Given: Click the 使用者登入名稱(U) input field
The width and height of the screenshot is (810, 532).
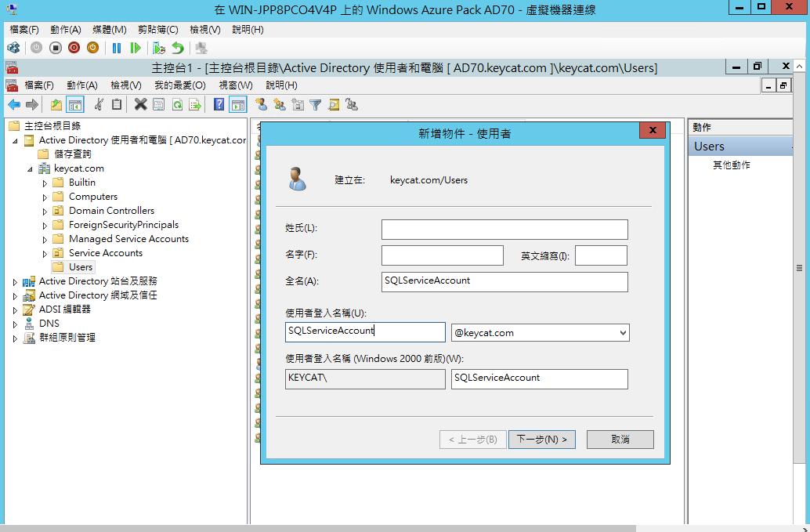Looking at the screenshot, I should (365, 332).
